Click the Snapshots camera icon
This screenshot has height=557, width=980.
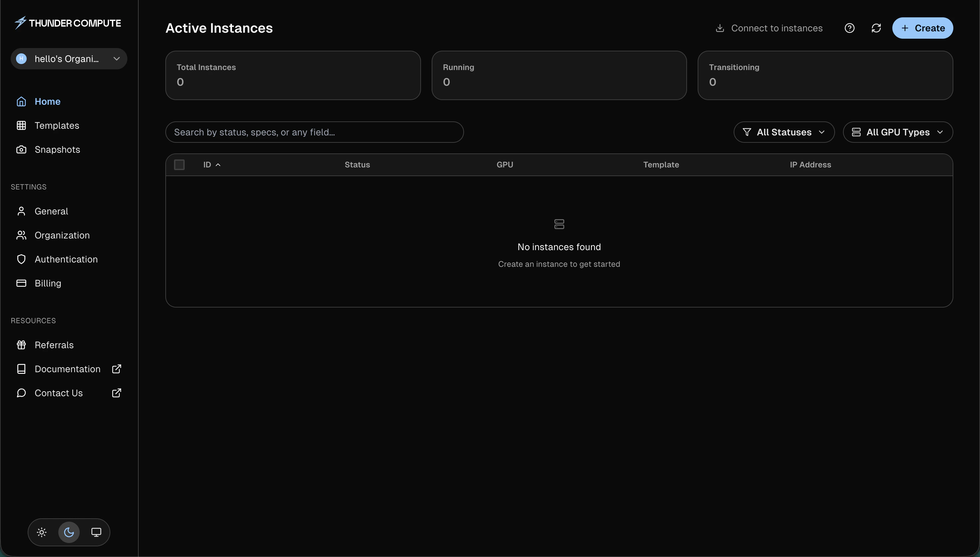(x=21, y=149)
